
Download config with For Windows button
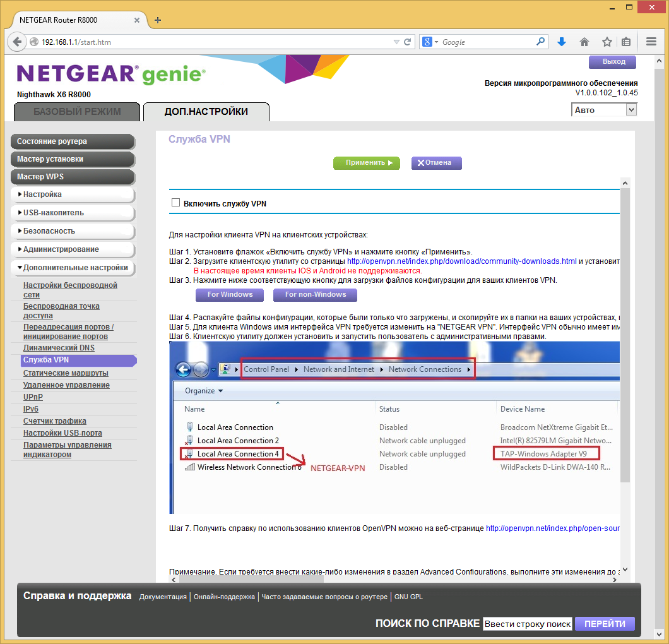pyautogui.click(x=230, y=295)
